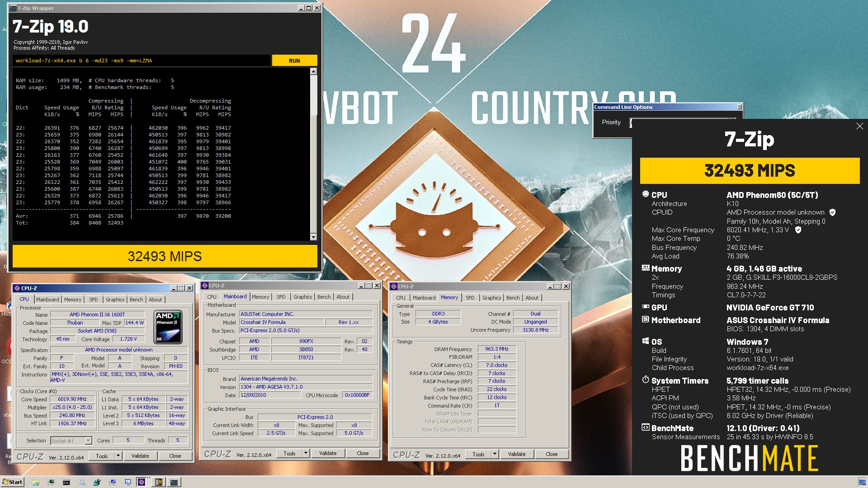Click scroll up arrow in 7-Zip output
The width and height of the screenshot is (868, 488).
coord(313,71)
